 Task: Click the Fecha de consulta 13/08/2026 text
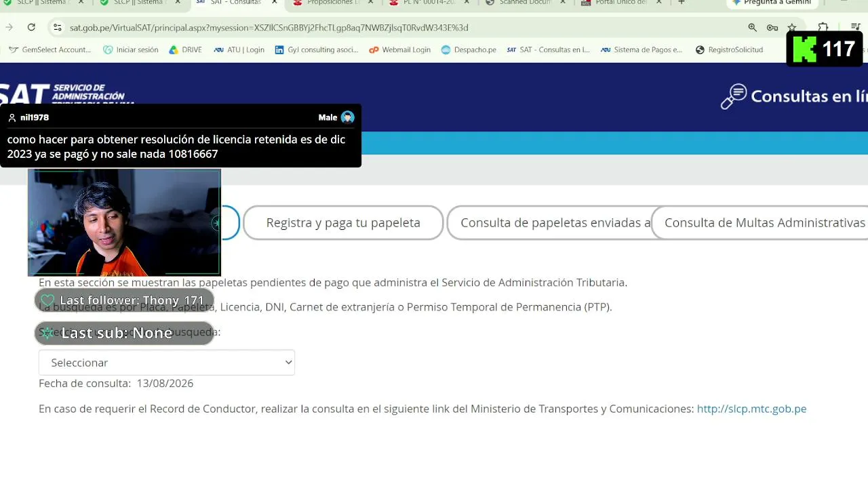tap(116, 383)
